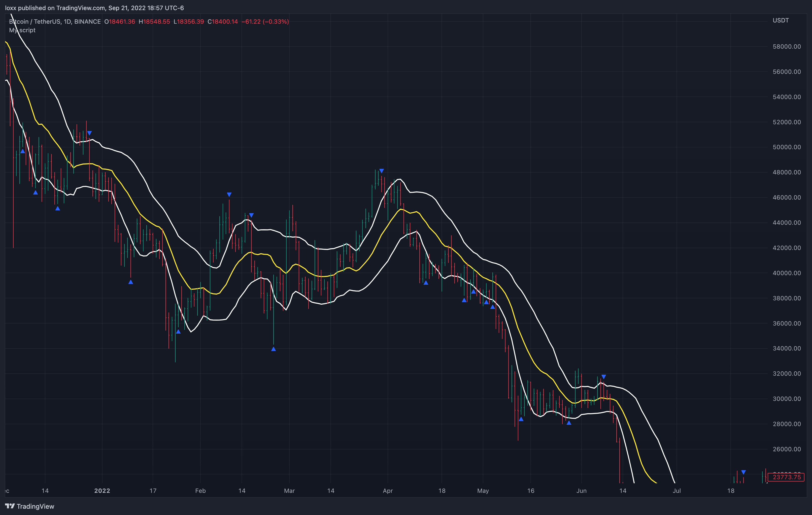This screenshot has width=812, height=515.
Task: Click the 40000.00 level on price scale
Action: click(786, 273)
